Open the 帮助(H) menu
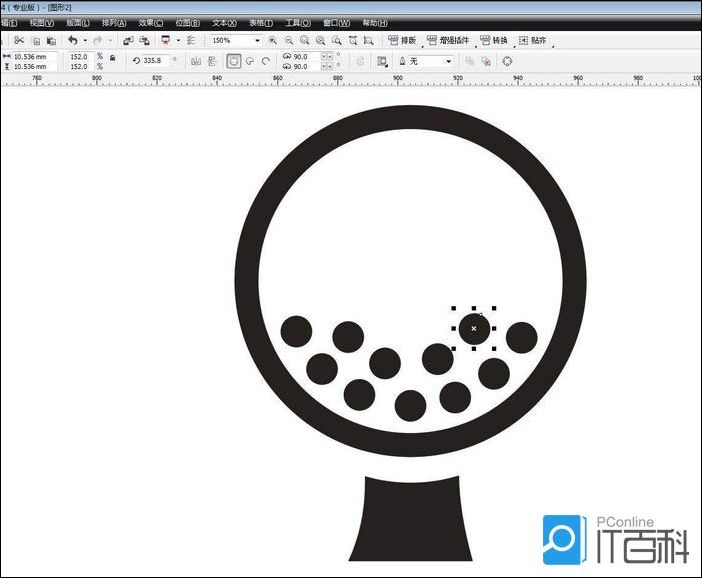702x578 pixels. coord(375,23)
